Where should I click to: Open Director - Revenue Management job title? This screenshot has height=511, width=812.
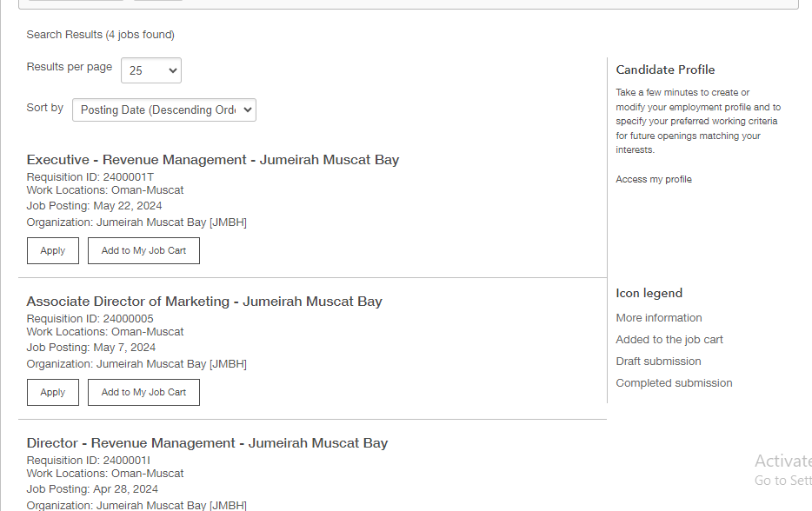[x=207, y=443]
